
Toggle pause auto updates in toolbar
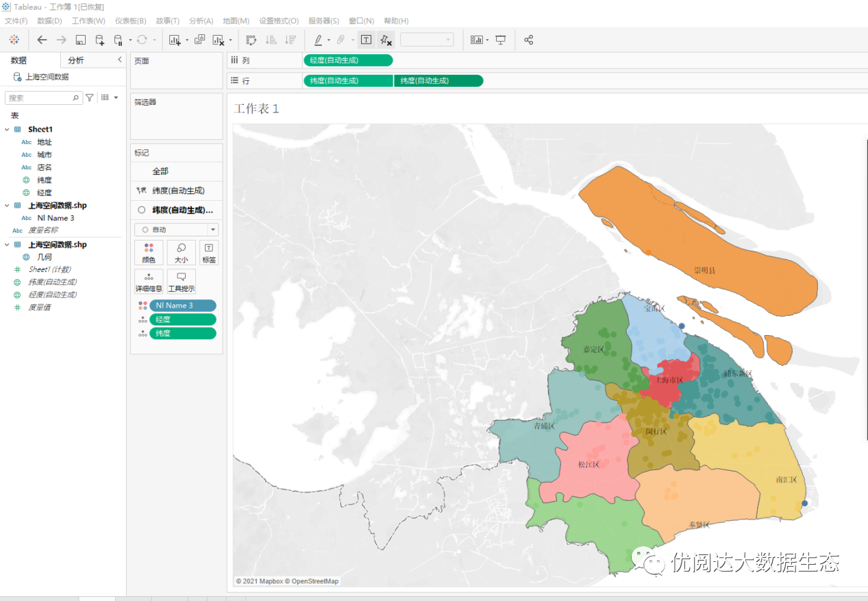click(119, 40)
